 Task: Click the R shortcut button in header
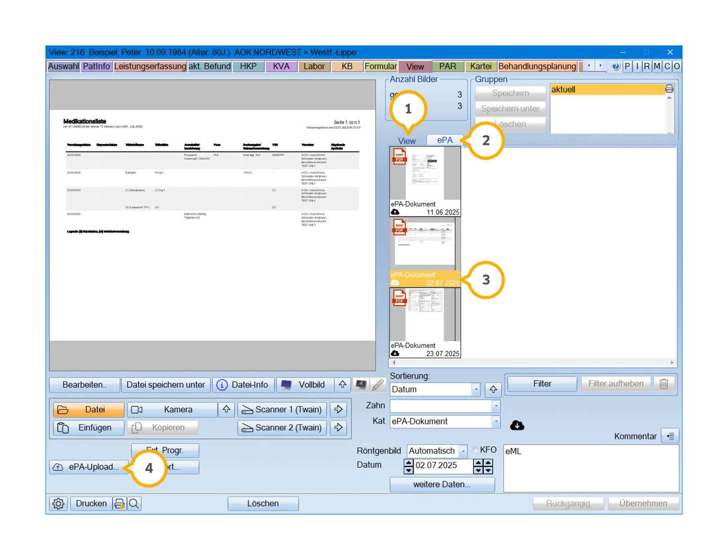647,66
